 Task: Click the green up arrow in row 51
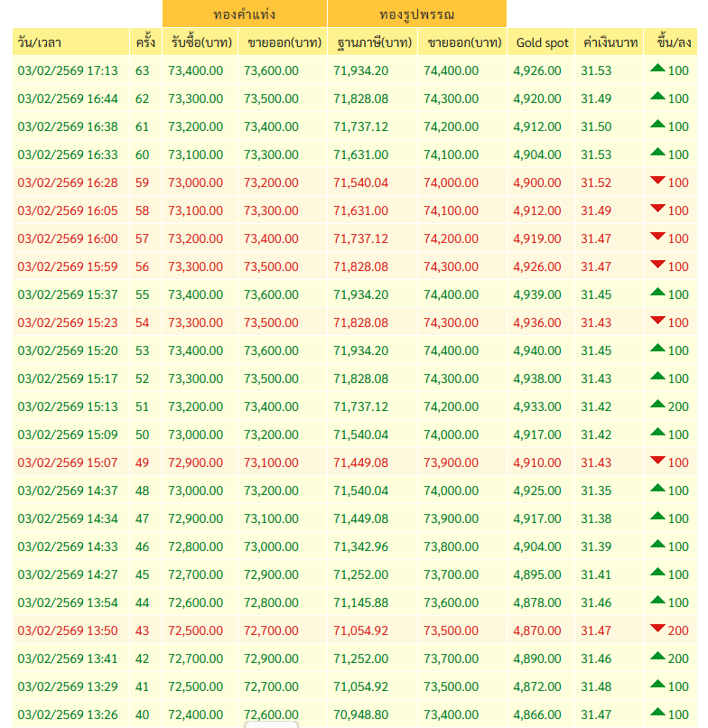[657, 404]
